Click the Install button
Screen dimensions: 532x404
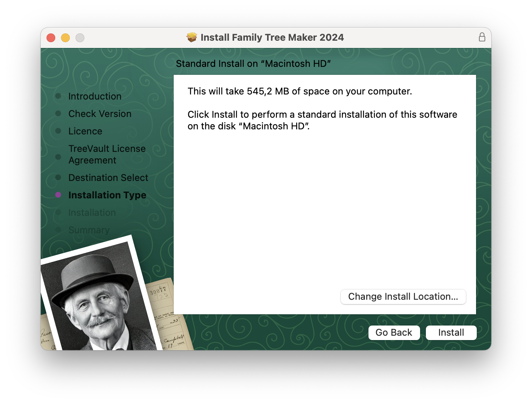[451, 332]
